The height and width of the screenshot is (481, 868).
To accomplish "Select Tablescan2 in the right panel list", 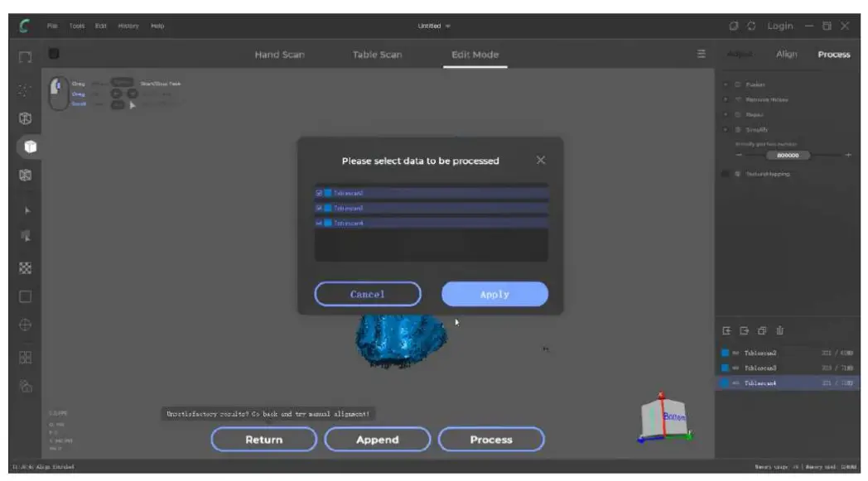I will [x=787, y=353].
